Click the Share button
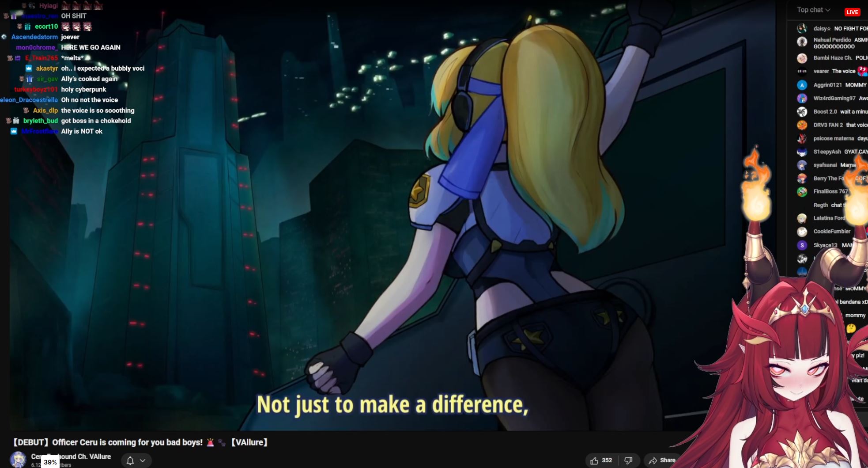Viewport: 868px width, 468px height. pos(662,460)
